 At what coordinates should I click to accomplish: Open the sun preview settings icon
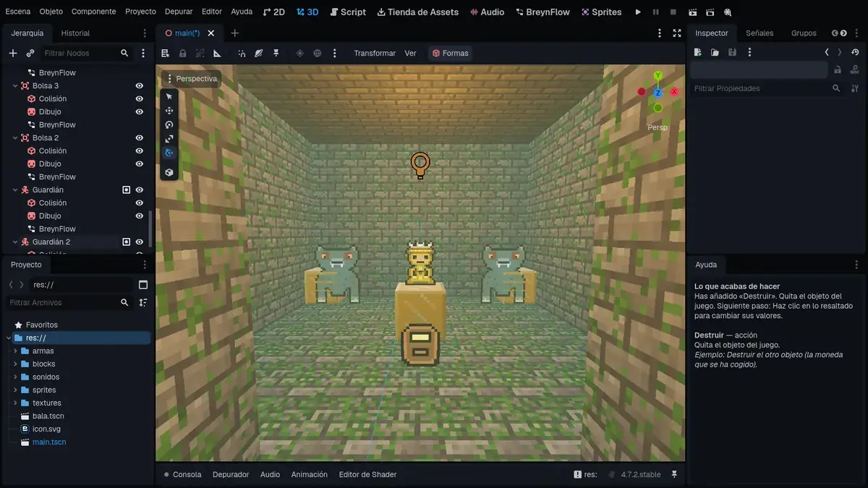300,53
